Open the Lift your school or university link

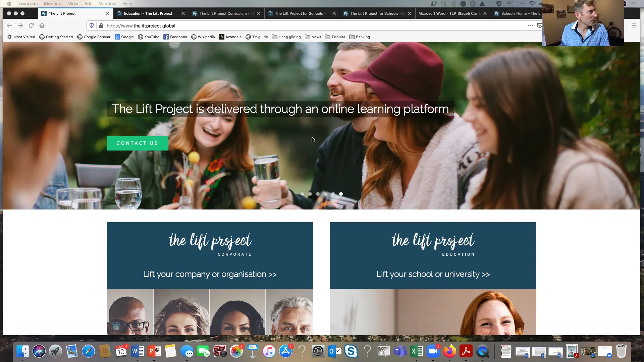point(433,274)
